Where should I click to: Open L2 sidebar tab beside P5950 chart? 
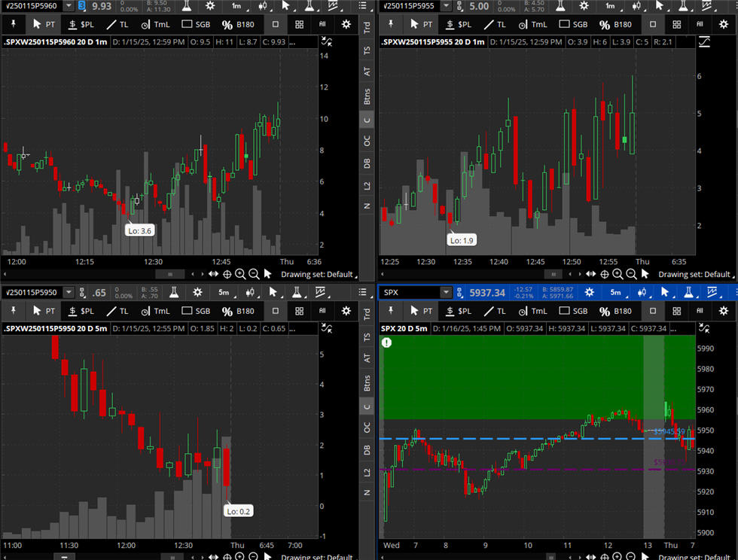(367, 472)
